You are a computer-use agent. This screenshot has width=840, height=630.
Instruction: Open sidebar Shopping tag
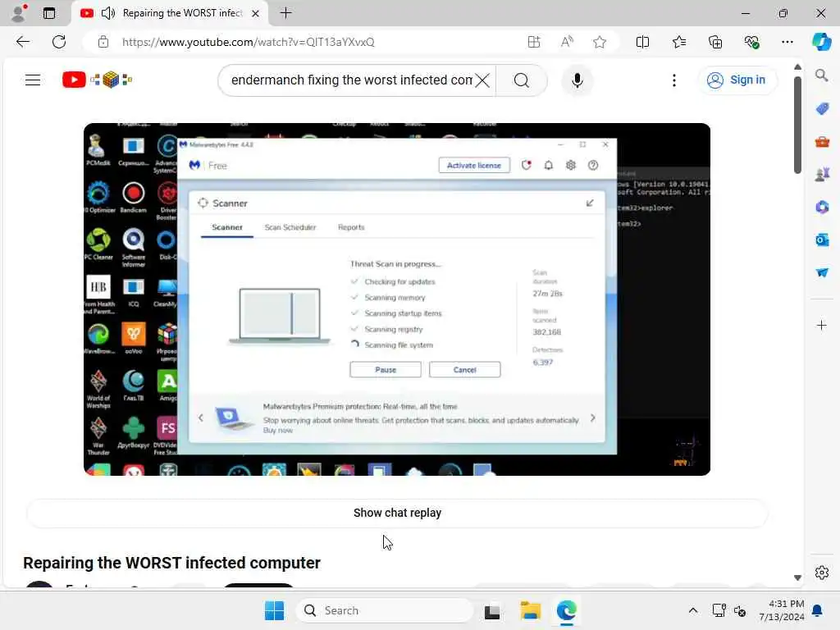(x=822, y=109)
